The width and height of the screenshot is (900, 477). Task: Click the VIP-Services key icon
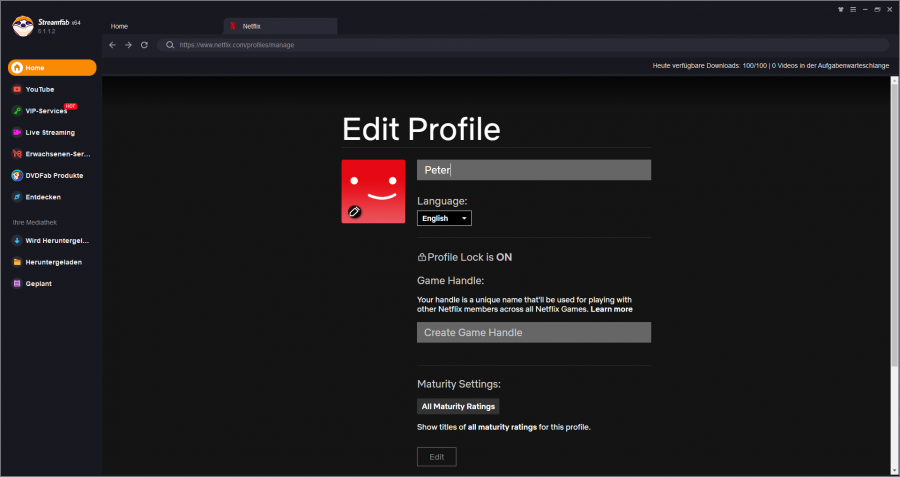tap(17, 111)
